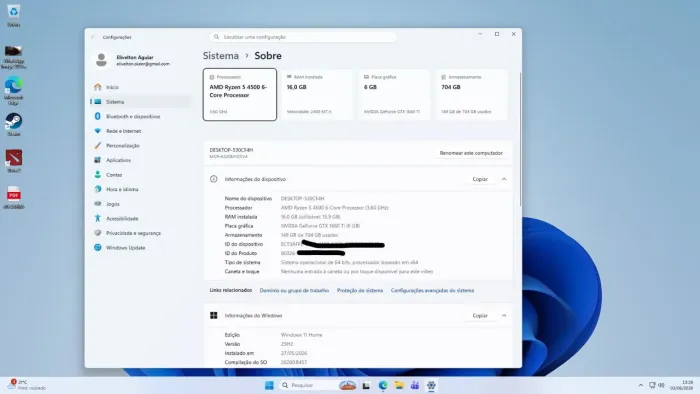
Task: Open network and volume quick settings
Action: pyautogui.click(x=657, y=386)
